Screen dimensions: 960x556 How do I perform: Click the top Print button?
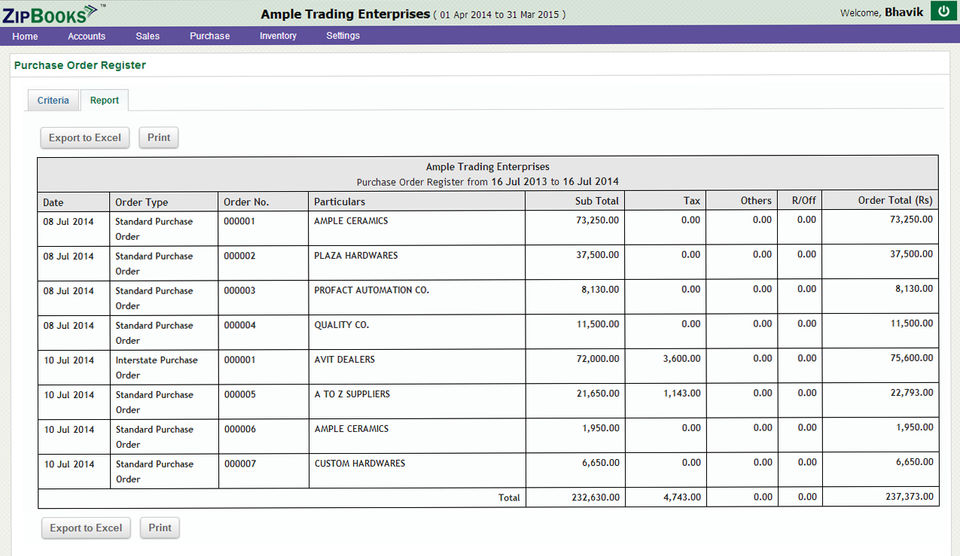(x=159, y=138)
